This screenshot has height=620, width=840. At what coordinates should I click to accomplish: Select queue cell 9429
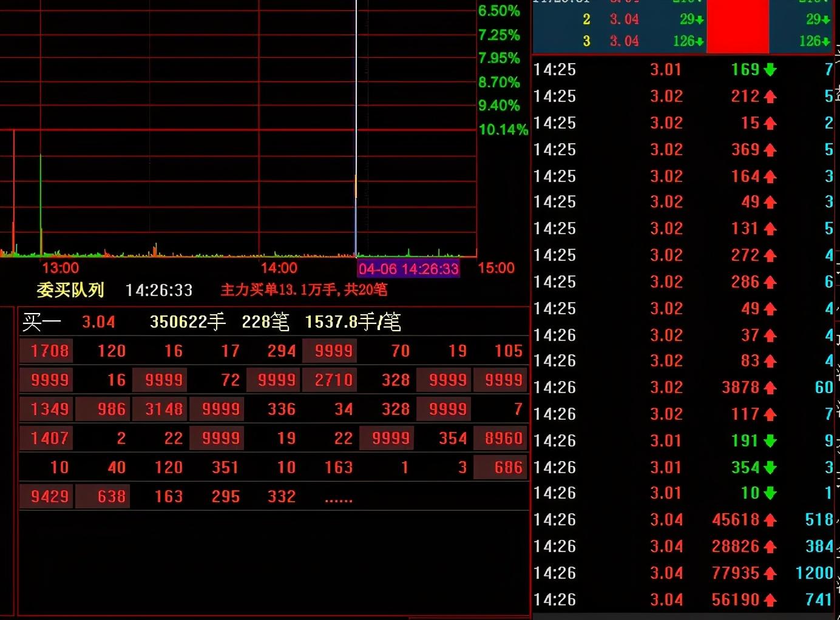point(46,496)
